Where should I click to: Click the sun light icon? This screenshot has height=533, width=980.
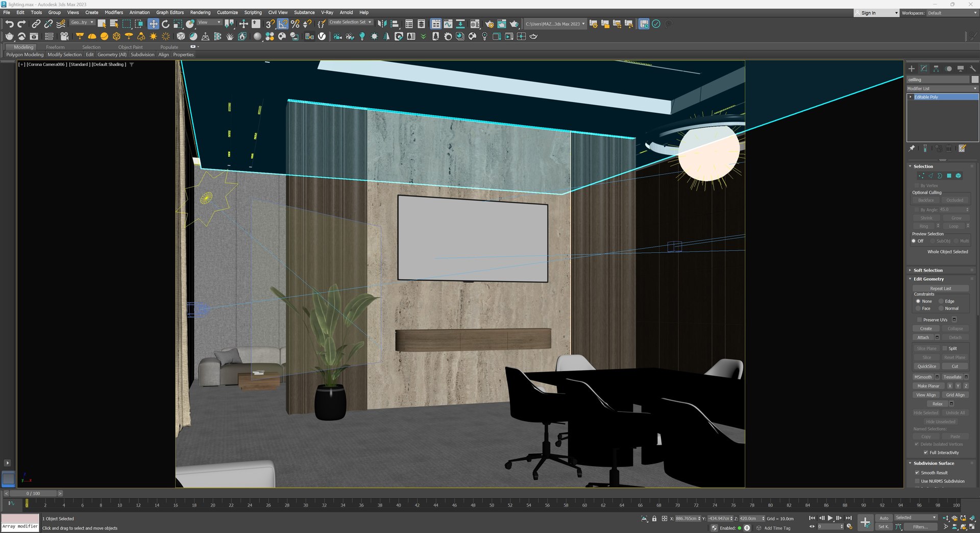153,36
